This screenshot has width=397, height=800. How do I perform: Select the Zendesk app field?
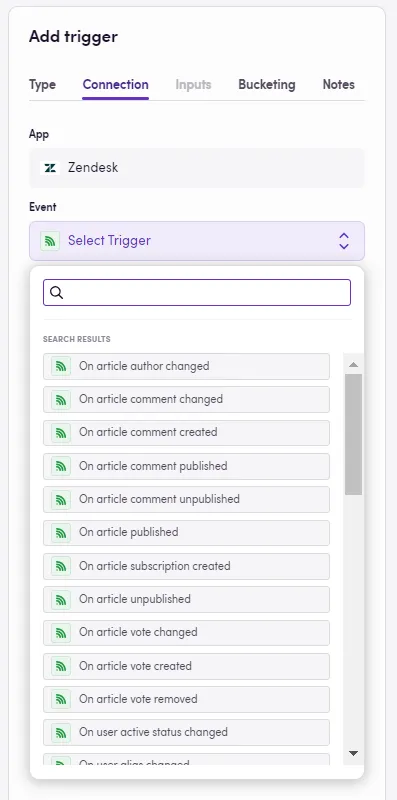pyautogui.click(x=197, y=168)
